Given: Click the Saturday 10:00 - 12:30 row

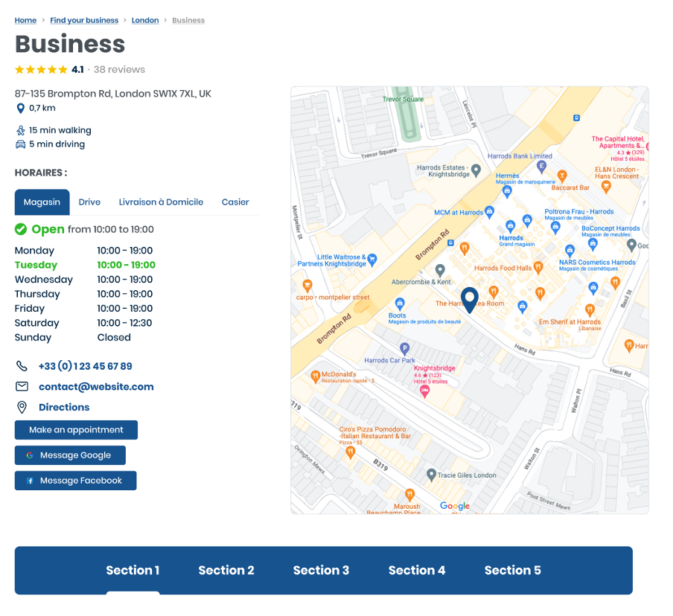Looking at the screenshot, I should click(83, 323).
